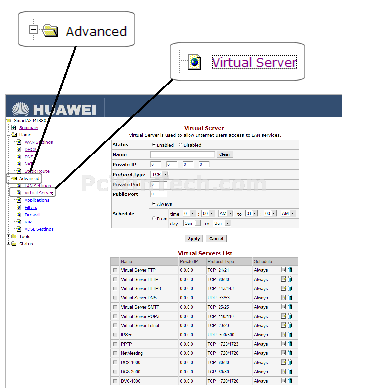
Task: Collapse the Home folder in the tree
Action: coord(8,135)
